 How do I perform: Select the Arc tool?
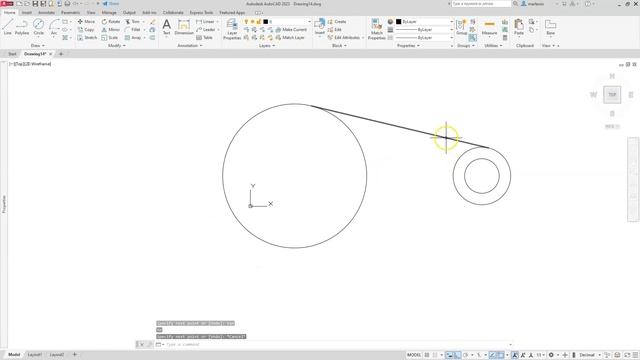click(54, 27)
